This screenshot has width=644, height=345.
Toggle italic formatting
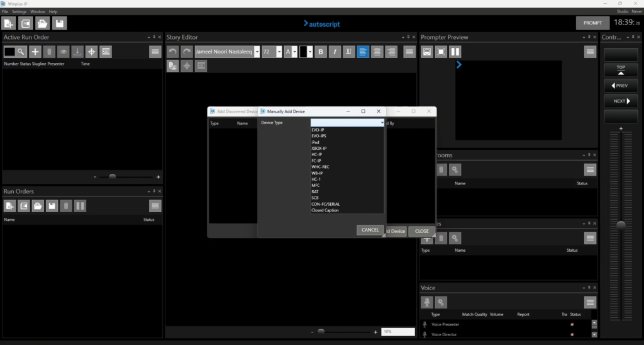coord(335,52)
